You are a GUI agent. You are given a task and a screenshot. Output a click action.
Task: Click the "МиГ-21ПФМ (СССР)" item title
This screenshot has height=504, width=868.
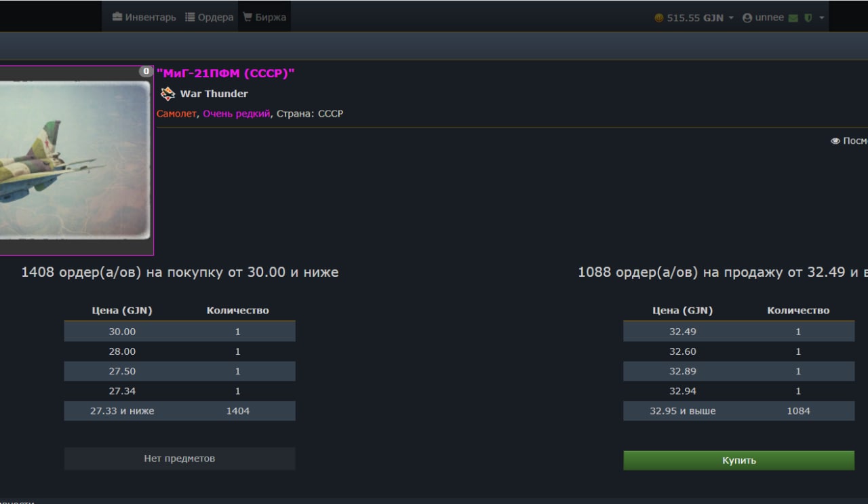click(x=226, y=73)
